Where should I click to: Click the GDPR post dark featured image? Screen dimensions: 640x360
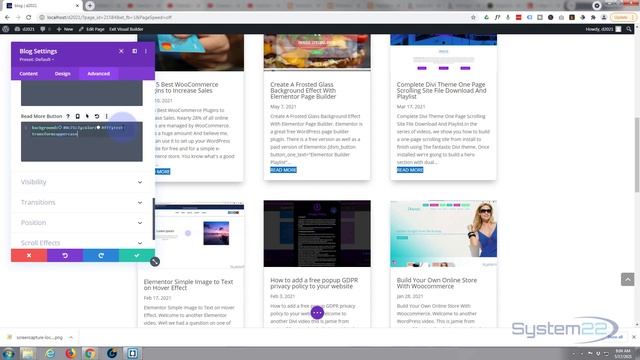[x=317, y=233]
